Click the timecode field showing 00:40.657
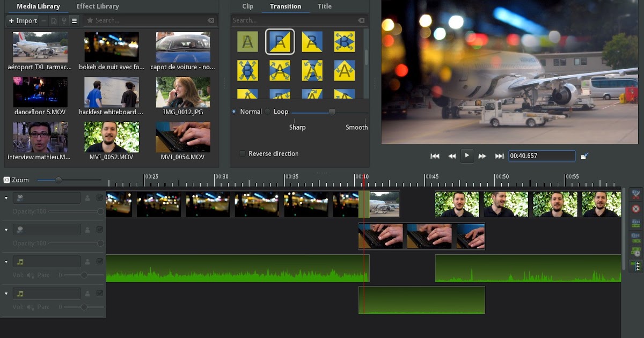Viewport: 644px width, 338px height. coord(542,156)
